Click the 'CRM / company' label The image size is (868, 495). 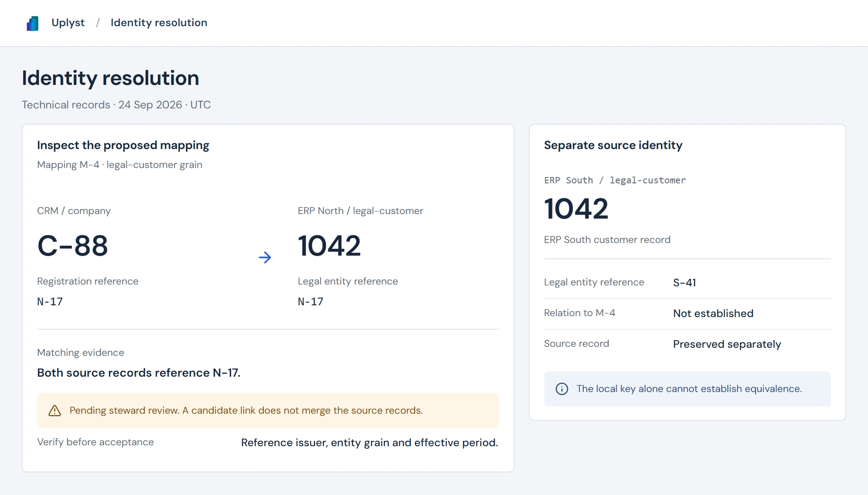(74, 211)
